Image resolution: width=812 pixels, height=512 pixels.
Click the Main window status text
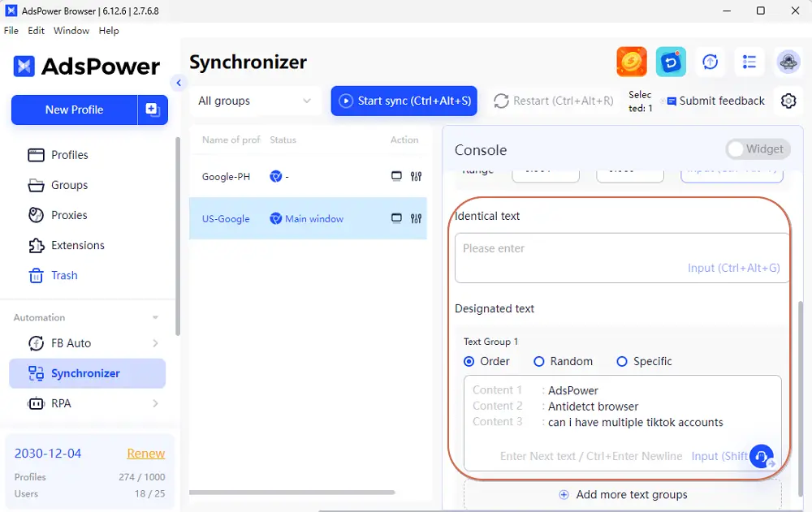[x=314, y=218]
